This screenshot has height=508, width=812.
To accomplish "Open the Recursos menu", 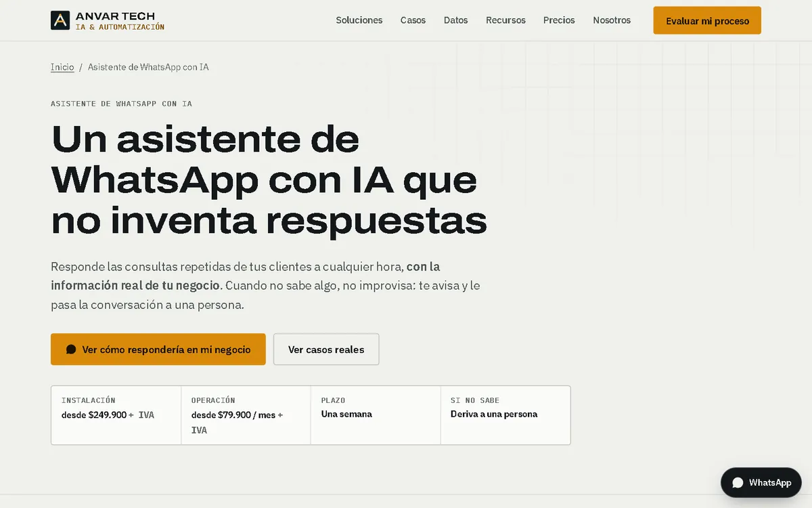I will click(x=505, y=20).
